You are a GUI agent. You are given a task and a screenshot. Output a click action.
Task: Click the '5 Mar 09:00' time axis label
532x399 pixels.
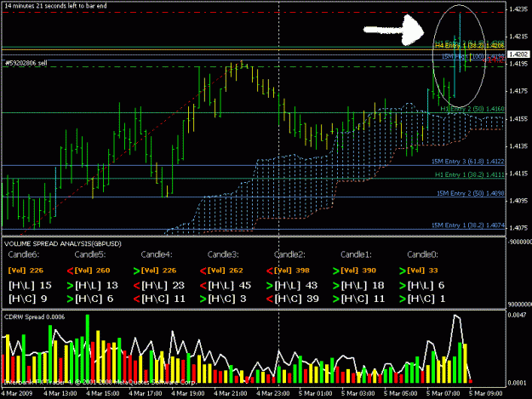click(486, 394)
